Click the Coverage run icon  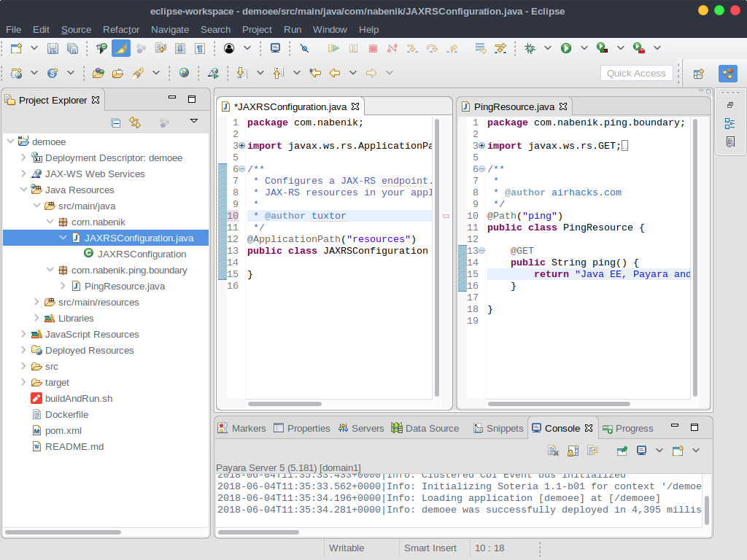602,48
